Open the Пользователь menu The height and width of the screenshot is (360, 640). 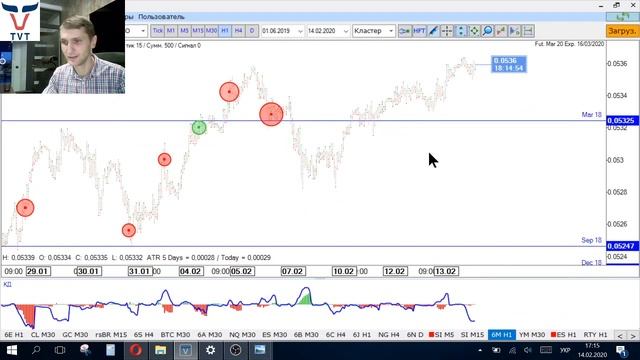point(161,17)
